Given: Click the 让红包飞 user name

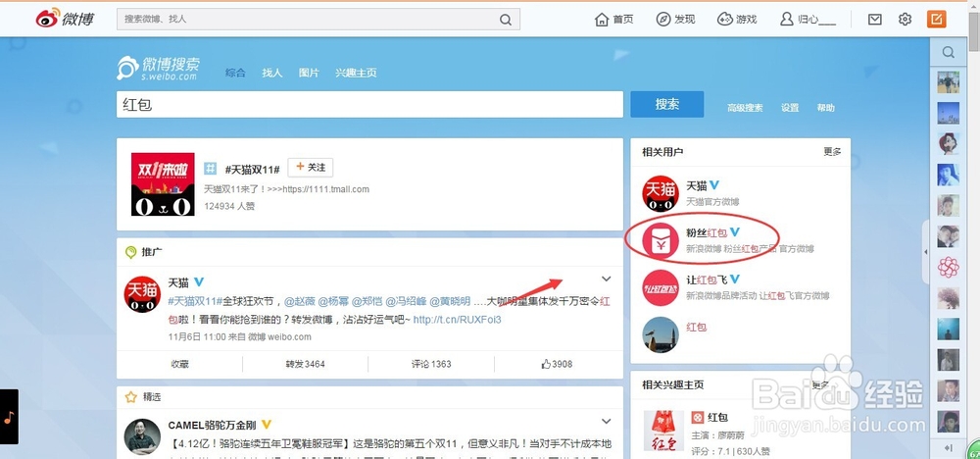Looking at the screenshot, I should pyautogui.click(x=707, y=280).
